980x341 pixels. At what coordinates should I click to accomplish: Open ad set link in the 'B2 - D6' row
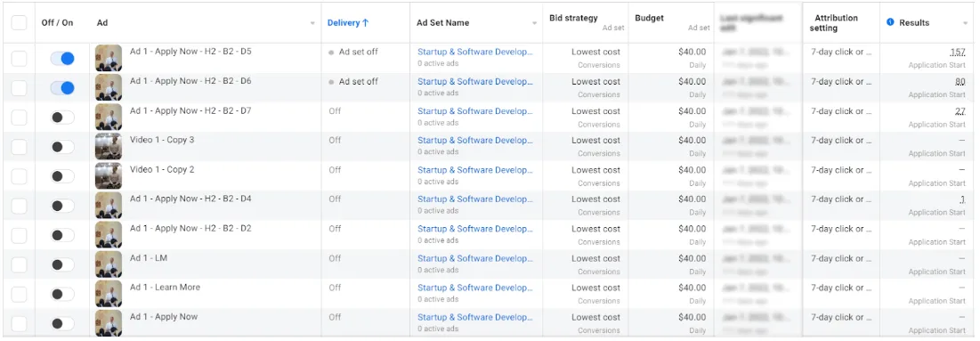pyautogui.click(x=475, y=81)
